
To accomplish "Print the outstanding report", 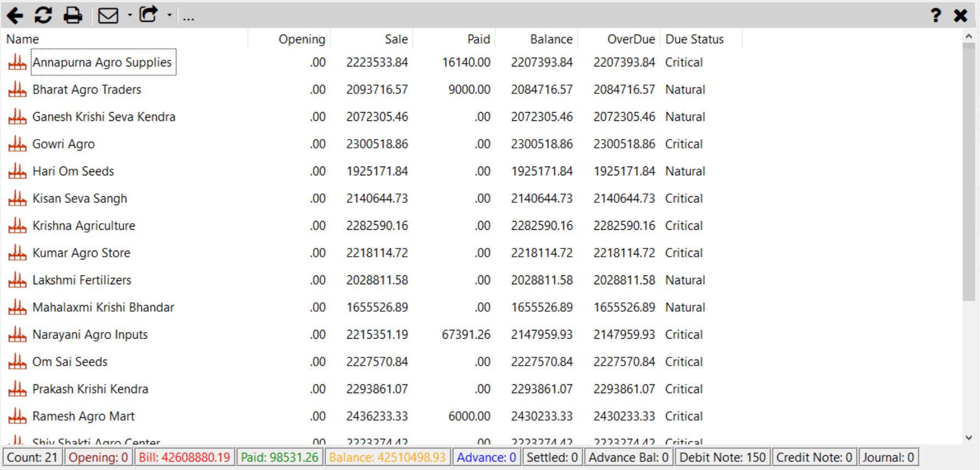I will (x=73, y=15).
